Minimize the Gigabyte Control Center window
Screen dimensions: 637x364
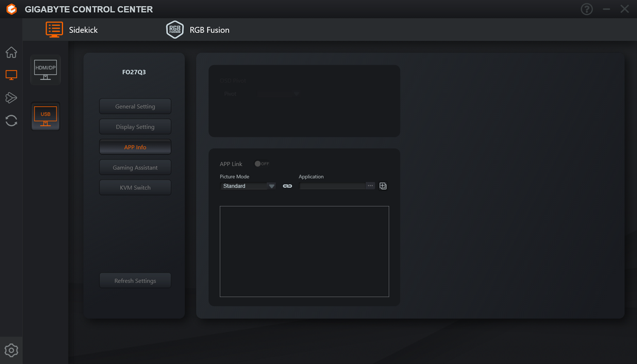(606, 9)
